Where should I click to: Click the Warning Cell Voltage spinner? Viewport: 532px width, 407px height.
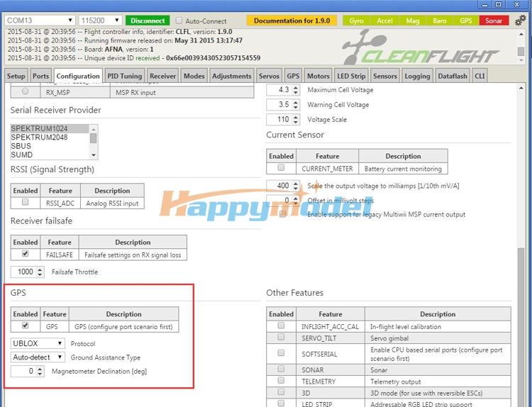tap(296, 105)
